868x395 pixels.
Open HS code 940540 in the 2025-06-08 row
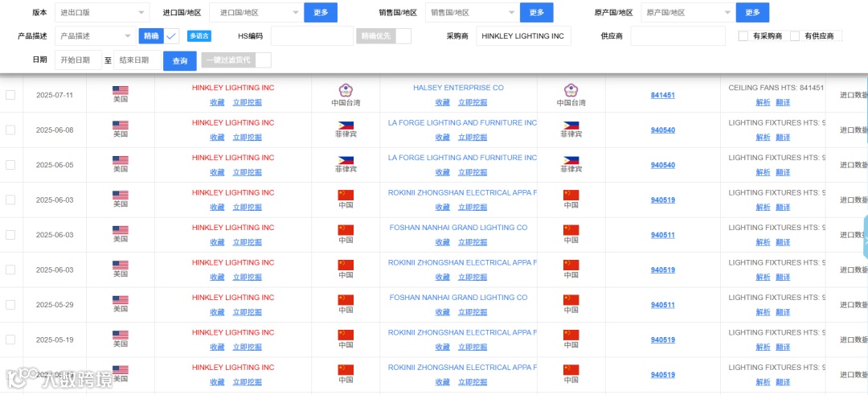[x=662, y=130]
